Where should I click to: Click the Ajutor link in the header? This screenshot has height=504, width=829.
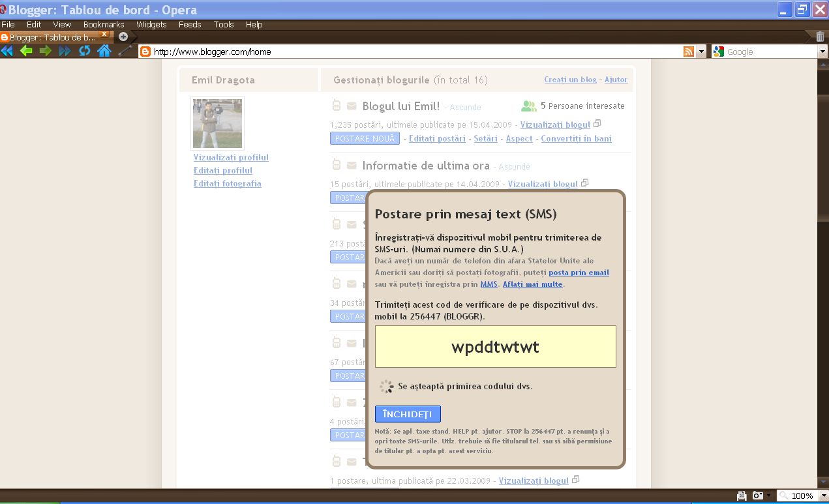click(616, 80)
